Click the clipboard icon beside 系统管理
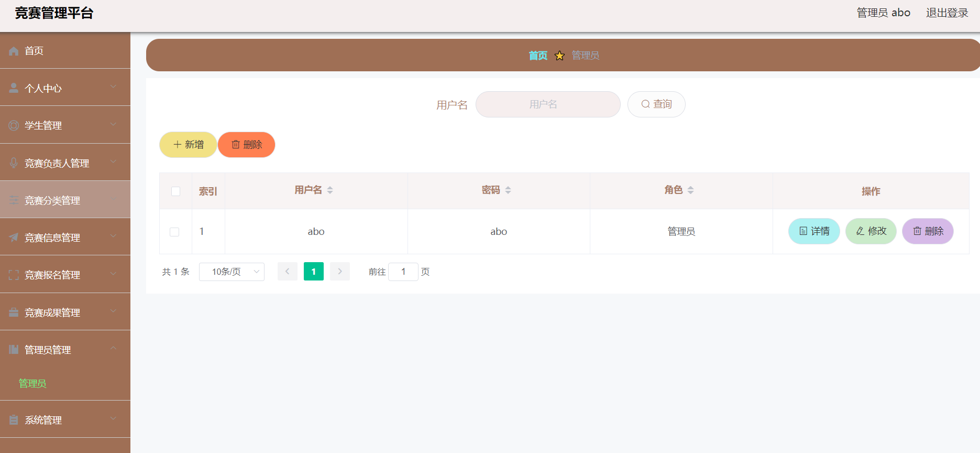This screenshot has height=453, width=980. pyautogui.click(x=14, y=420)
